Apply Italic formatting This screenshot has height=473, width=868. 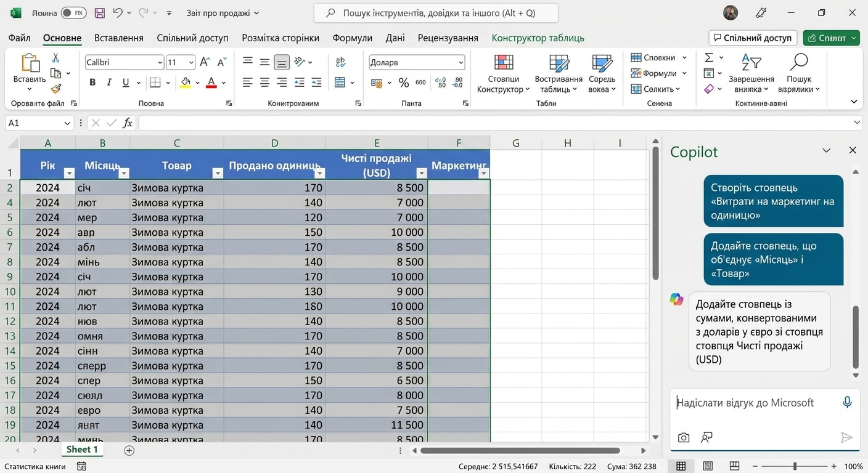[x=109, y=83]
